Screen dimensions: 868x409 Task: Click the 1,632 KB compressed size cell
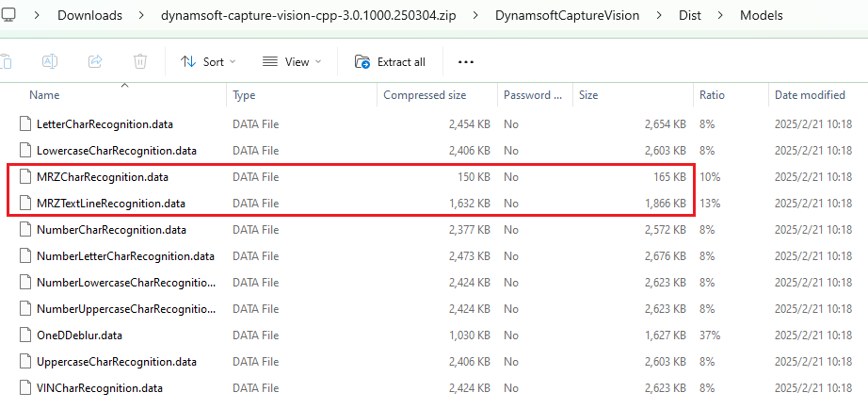pos(470,204)
